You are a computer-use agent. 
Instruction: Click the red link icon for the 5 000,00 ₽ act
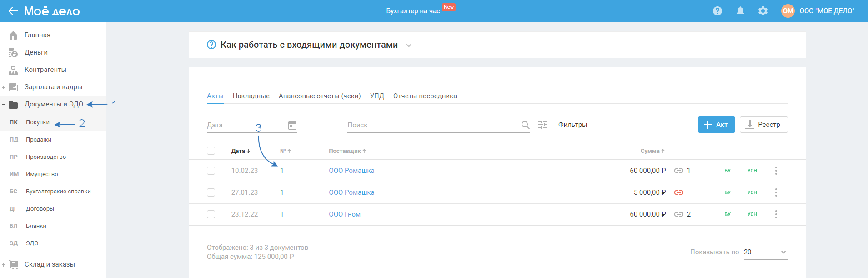pyautogui.click(x=679, y=192)
